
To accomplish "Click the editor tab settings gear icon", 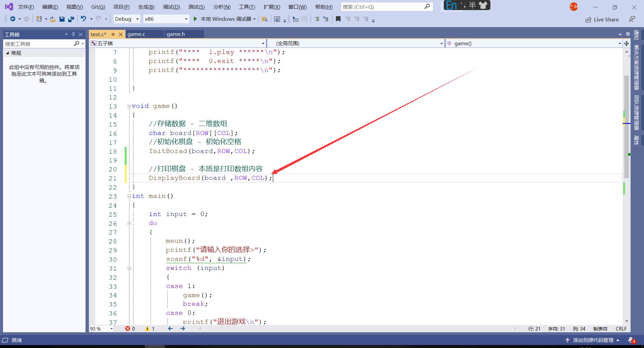I will pyautogui.click(x=628, y=34).
